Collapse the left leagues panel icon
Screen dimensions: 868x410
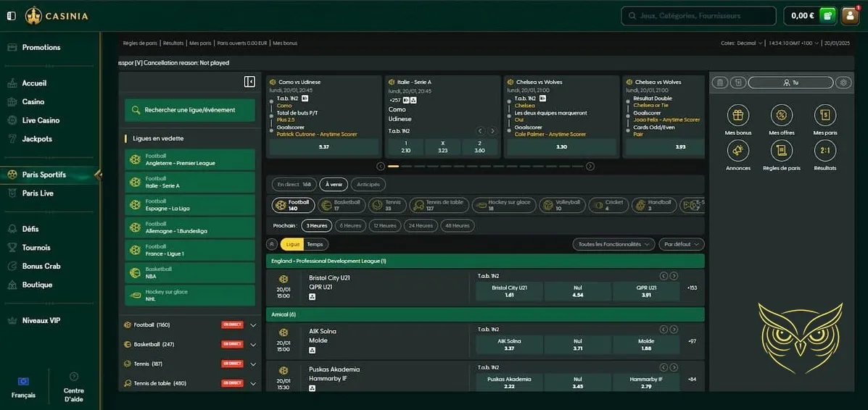249,82
